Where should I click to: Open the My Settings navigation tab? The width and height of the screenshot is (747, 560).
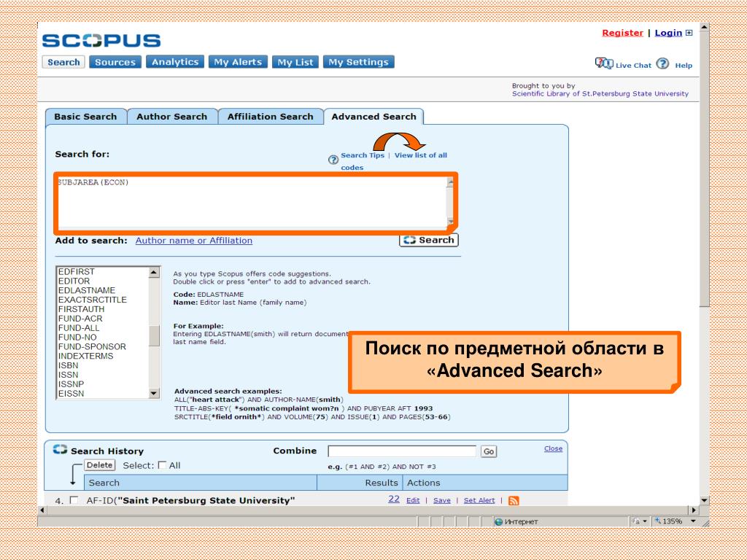tap(359, 62)
